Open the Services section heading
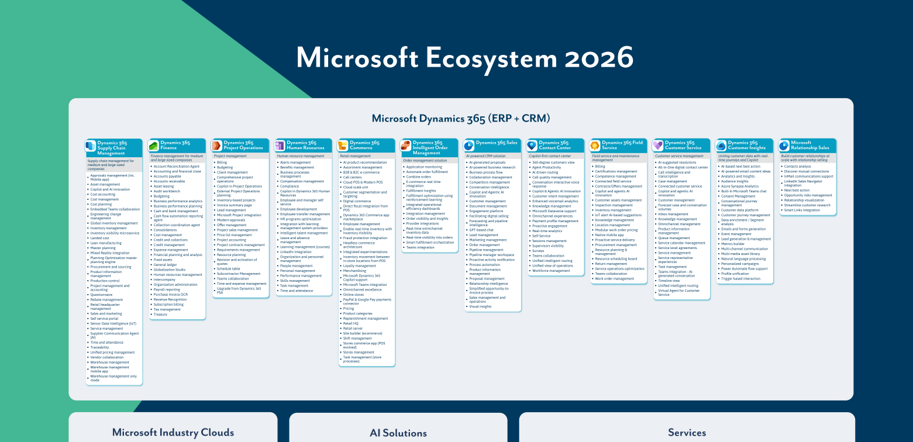The height and width of the screenshot is (442, 913). coord(686,432)
